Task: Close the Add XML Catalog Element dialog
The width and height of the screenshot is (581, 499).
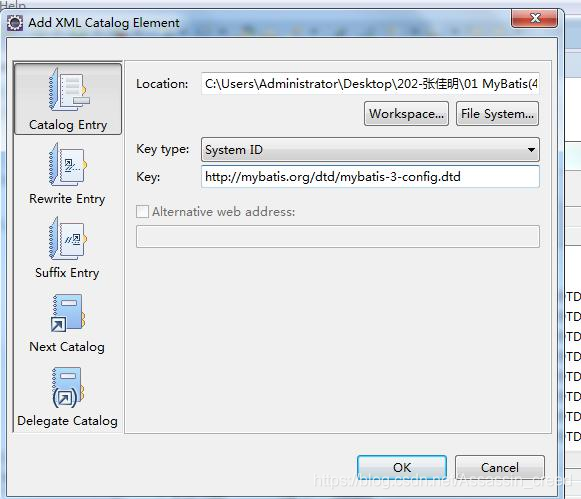Action: click(534, 18)
